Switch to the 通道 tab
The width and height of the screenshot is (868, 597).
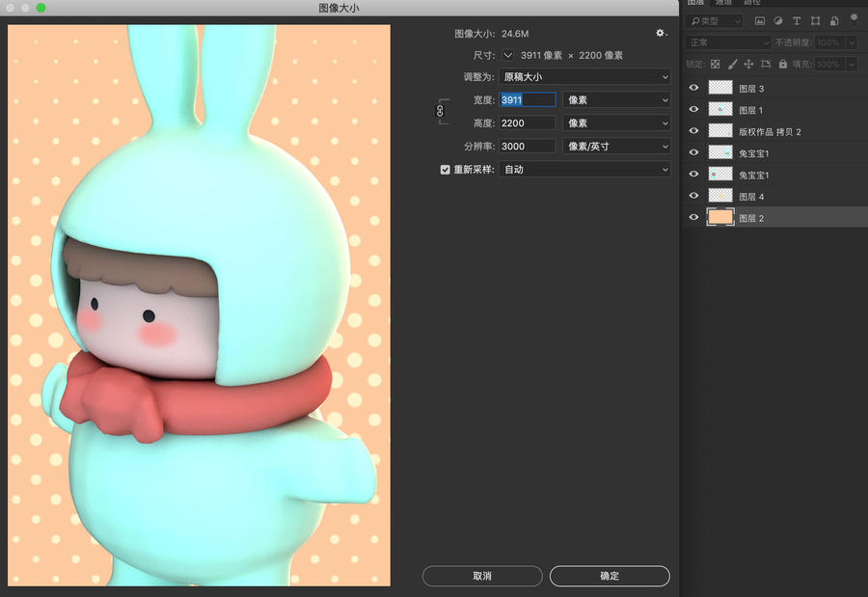(x=723, y=3)
